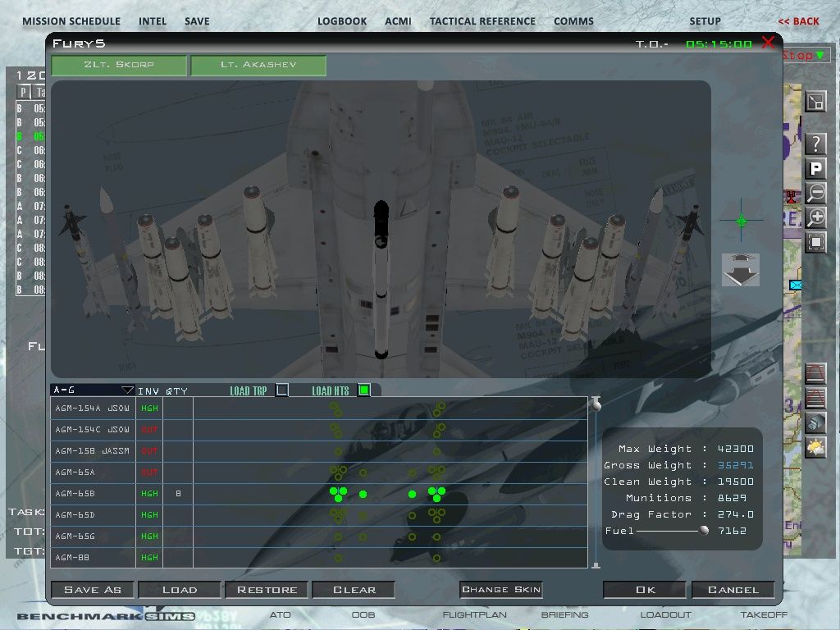The height and width of the screenshot is (630, 840).
Task: Toggle AGM-65D on the third hardpoint column
Action: [412, 515]
